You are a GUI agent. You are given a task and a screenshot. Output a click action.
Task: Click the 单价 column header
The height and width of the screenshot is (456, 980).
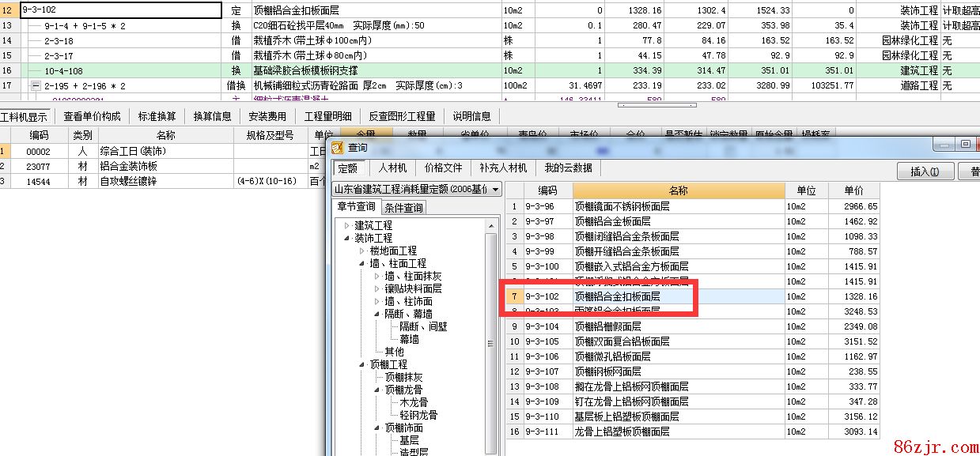(853, 190)
